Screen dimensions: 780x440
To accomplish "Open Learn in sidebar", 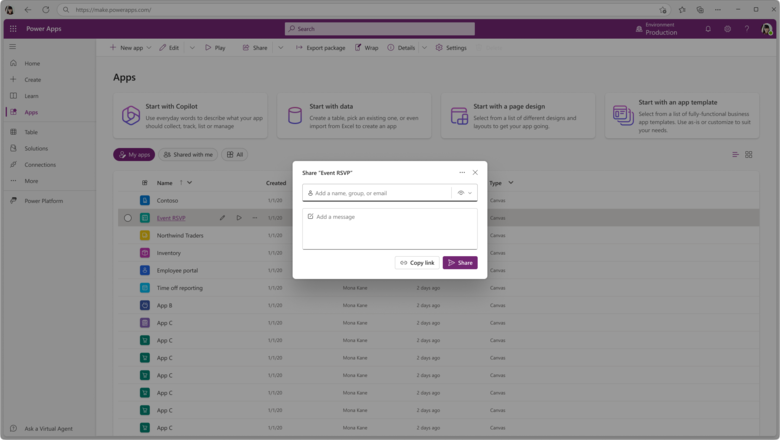I will tap(31, 96).
